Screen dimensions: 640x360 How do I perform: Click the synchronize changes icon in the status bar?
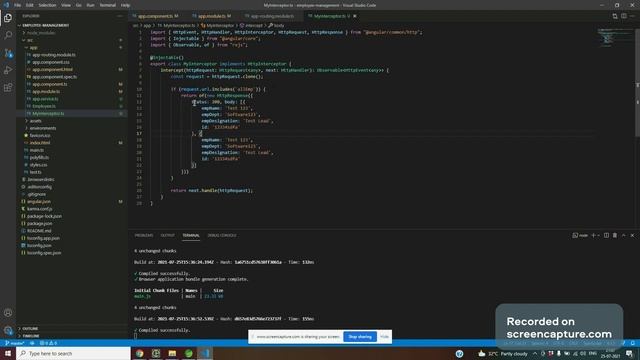(32, 343)
